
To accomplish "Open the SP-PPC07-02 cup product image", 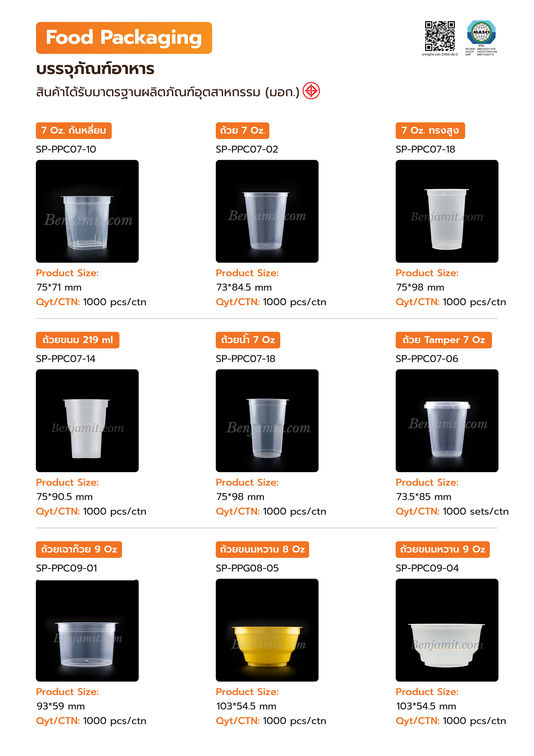I will (x=267, y=211).
